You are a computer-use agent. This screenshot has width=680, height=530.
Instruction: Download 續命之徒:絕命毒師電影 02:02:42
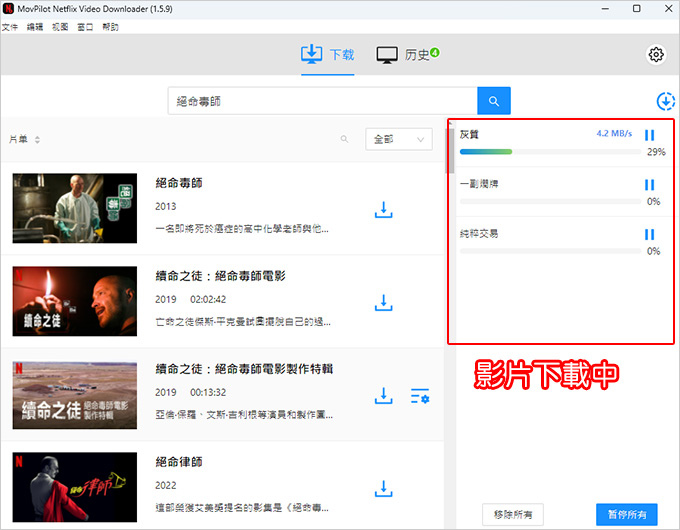click(383, 303)
